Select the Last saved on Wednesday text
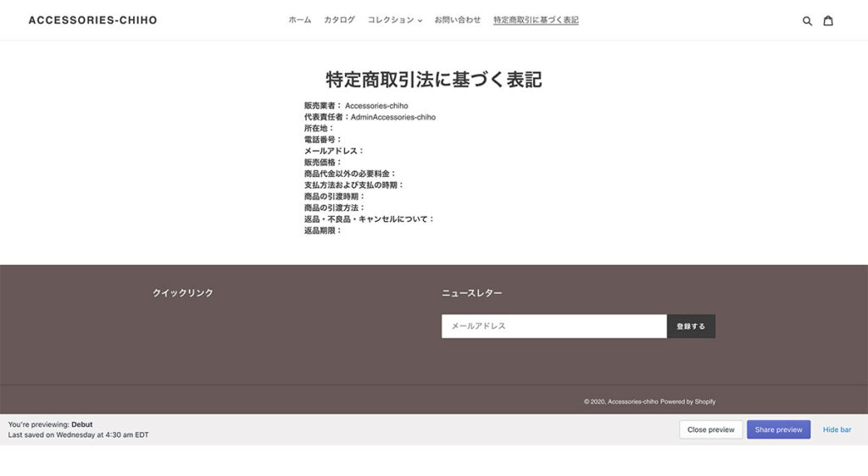The width and height of the screenshot is (868, 476). click(x=78, y=435)
